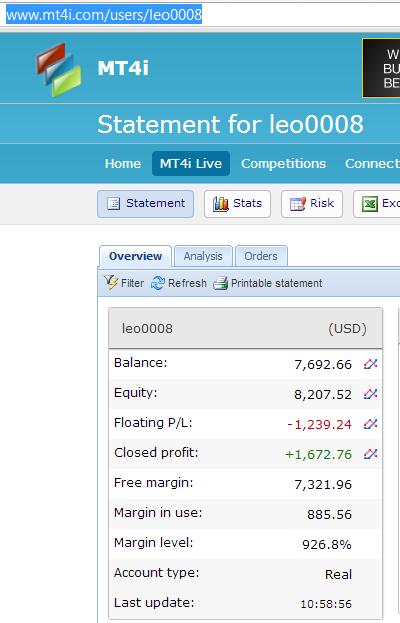Open the chart icon next to Balance
The height and width of the screenshot is (623, 400).
pyautogui.click(x=370, y=364)
